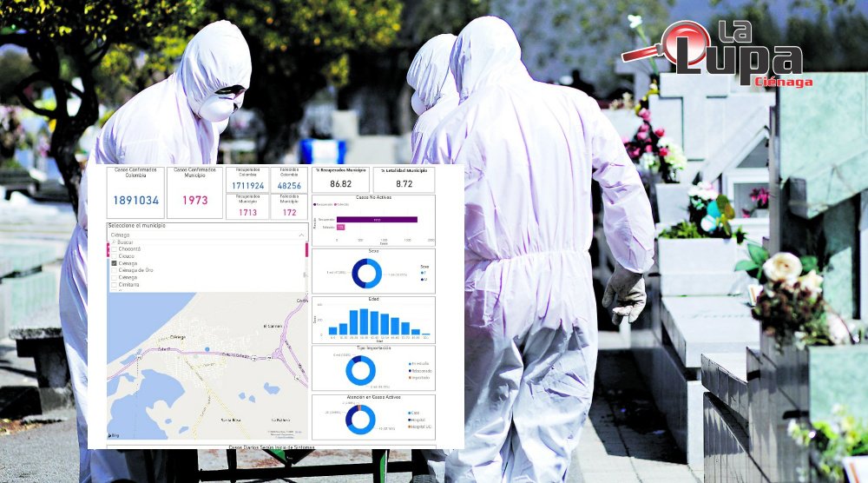Click the Sexo donut chart

[x=366, y=274]
